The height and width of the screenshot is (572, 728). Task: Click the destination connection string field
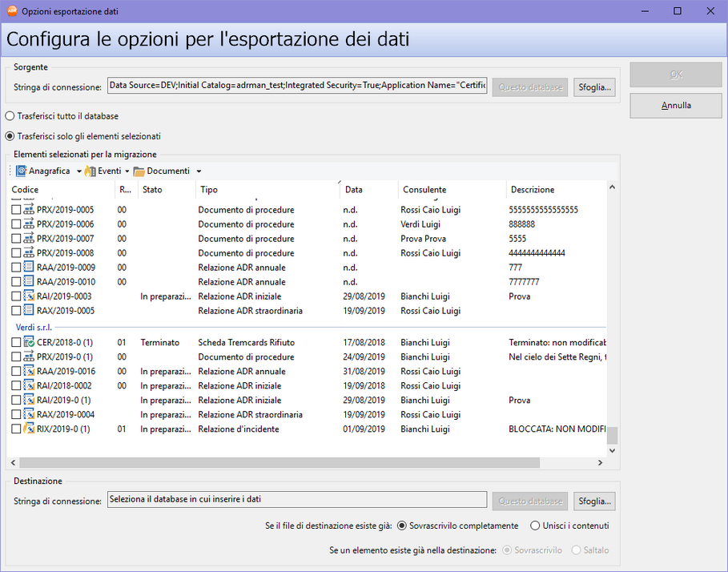tap(296, 500)
